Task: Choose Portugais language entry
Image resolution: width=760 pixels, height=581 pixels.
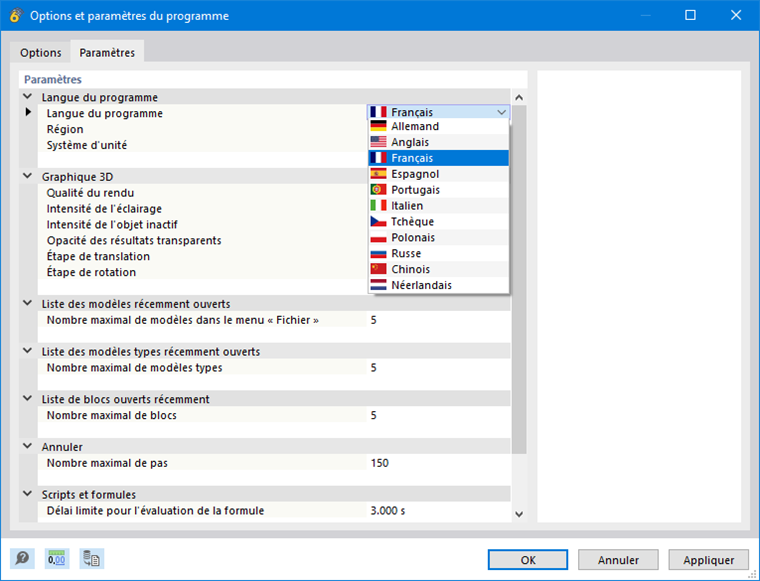Action: coord(439,190)
